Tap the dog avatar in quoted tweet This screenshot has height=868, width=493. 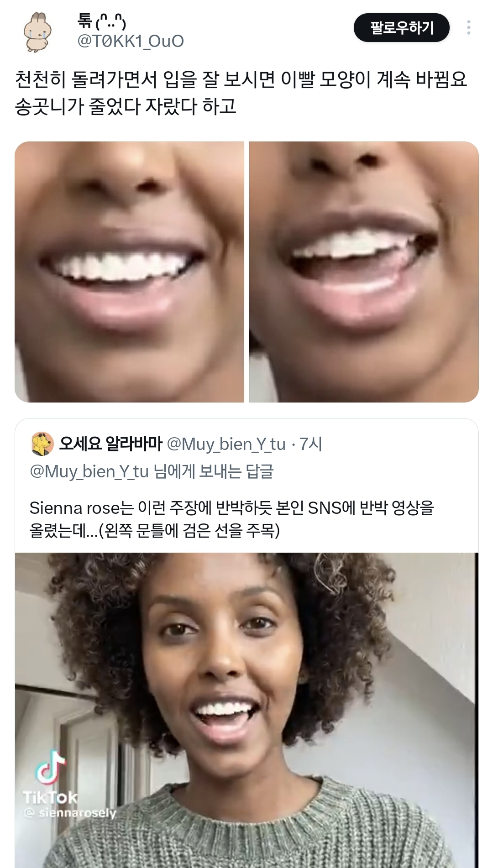click(x=42, y=444)
